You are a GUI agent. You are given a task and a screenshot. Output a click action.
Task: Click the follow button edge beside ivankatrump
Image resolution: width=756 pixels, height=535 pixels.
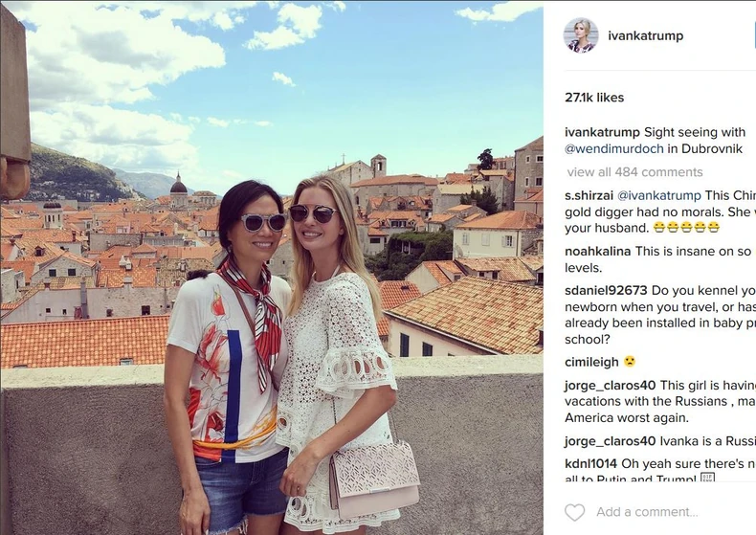(x=753, y=36)
